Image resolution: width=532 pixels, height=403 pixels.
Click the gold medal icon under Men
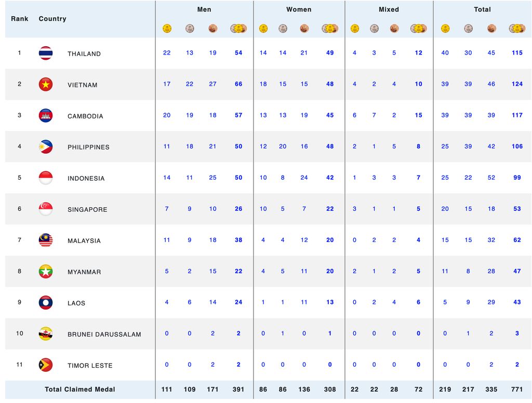coord(167,29)
